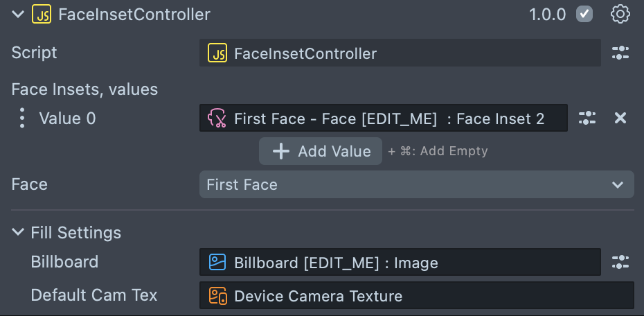Click the Face Inset icon in Value 0 field
Screen dimensions: 644x316
click(217, 119)
